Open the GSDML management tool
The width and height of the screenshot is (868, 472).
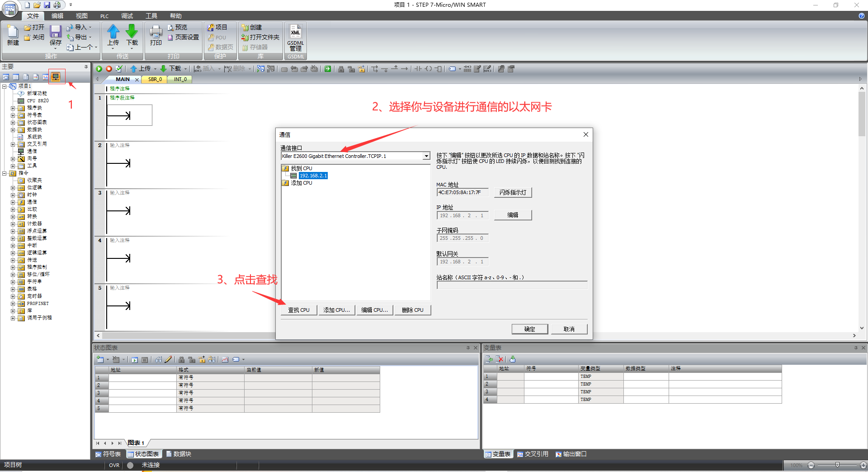tap(295, 38)
